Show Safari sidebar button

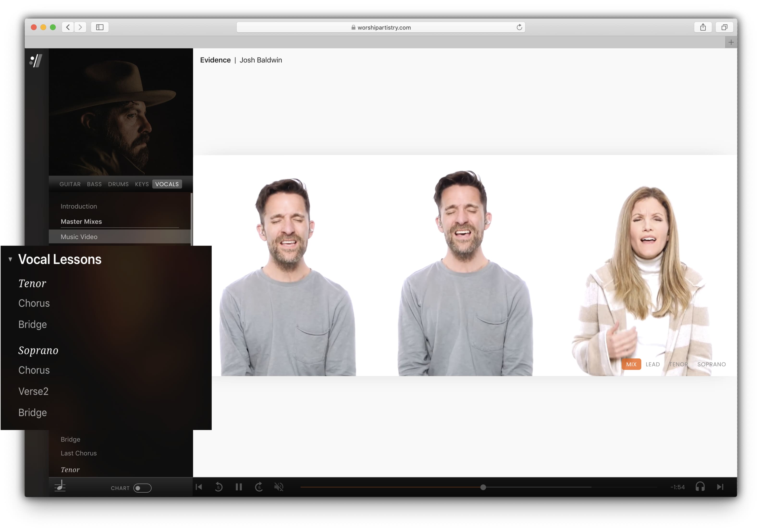100,27
